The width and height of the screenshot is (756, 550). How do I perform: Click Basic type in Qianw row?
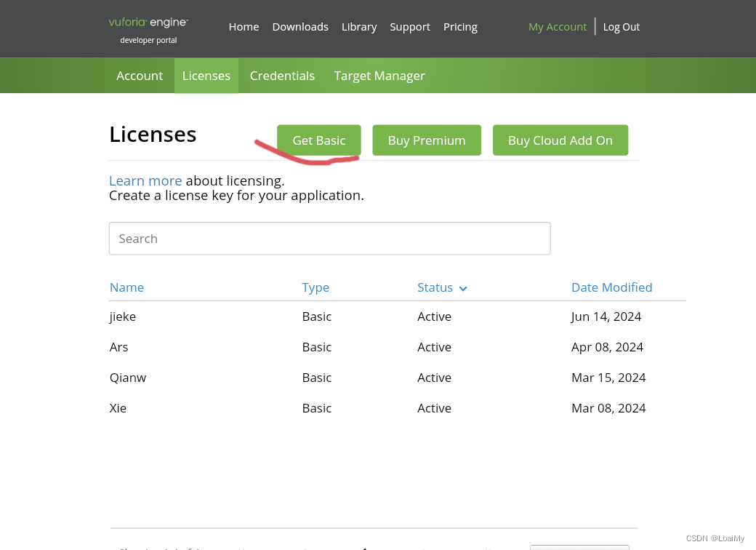tap(317, 378)
